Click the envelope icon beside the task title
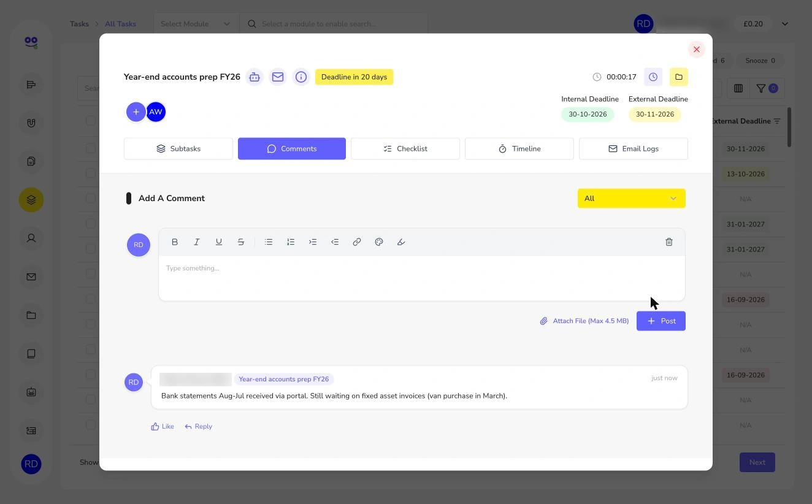The width and height of the screenshot is (812, 504). coord(278,77)
